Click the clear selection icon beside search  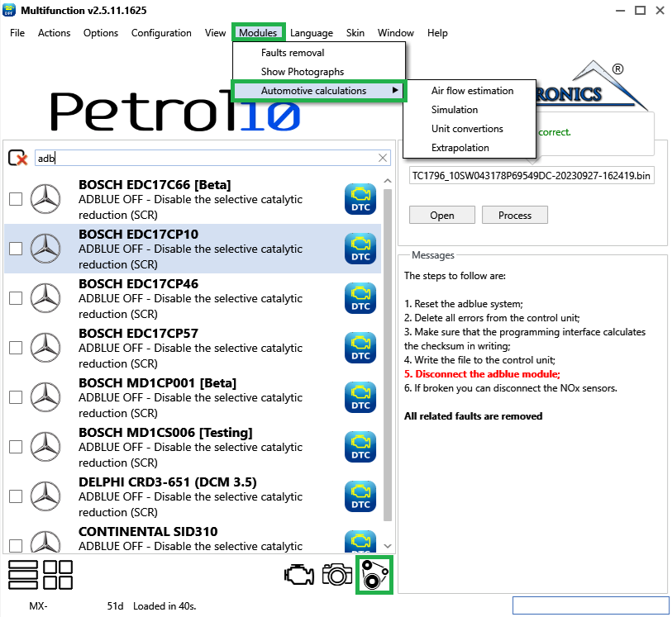(17, 158)
